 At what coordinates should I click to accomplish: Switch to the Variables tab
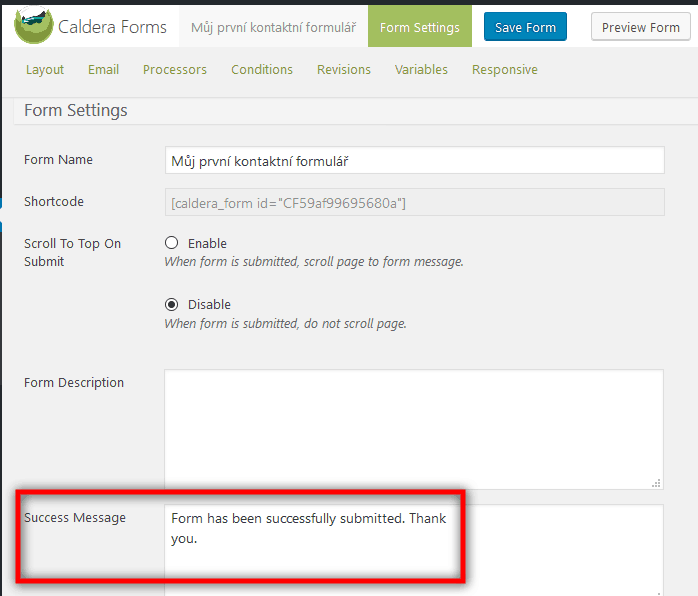tap(421, 70)
